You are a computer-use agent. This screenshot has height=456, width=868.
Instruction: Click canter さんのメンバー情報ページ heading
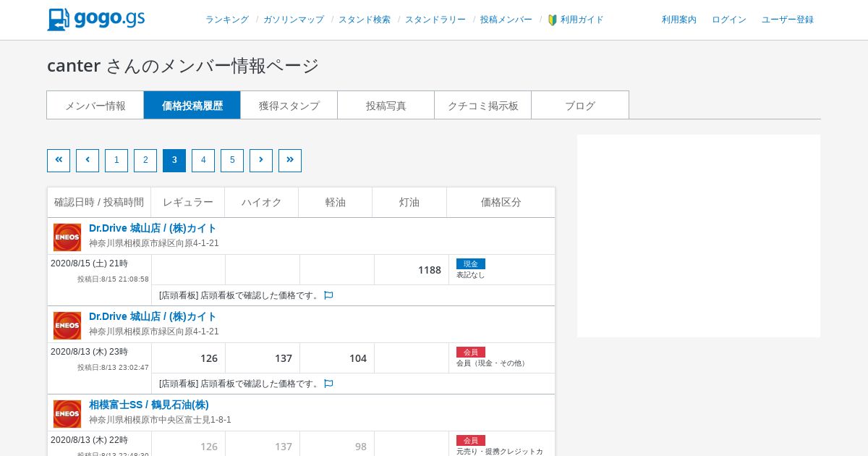(x=183, y=66)
